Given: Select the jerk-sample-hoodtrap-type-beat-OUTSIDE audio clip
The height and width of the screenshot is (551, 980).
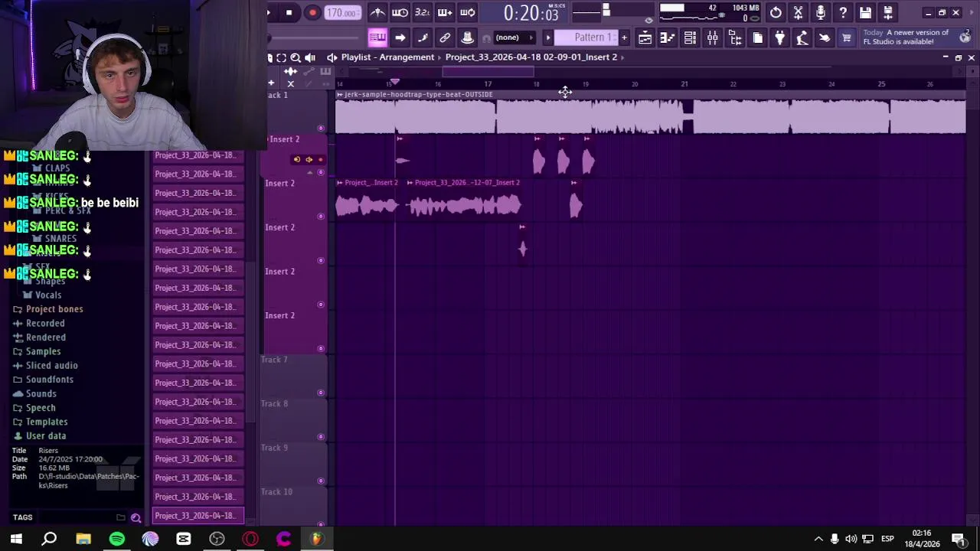Looking at the screenshot, I should [x=650, y=113].
